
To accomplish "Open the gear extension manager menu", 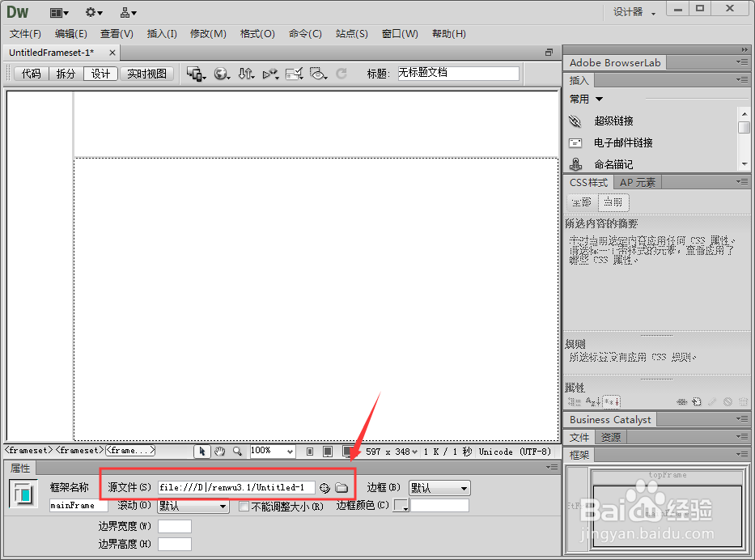I will [x=93, y=12].
